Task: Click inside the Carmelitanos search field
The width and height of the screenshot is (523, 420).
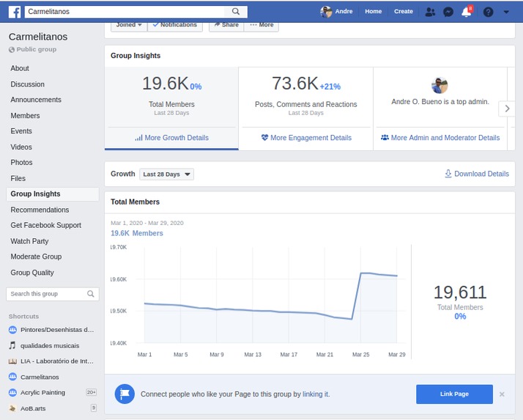Action: [x=125, y=11]
